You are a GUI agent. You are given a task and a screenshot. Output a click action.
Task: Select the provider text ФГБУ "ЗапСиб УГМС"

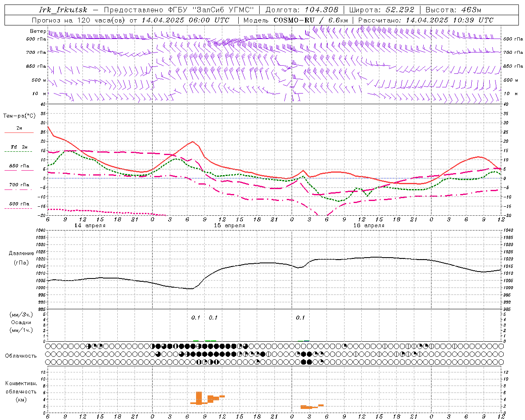click(211, 10)
